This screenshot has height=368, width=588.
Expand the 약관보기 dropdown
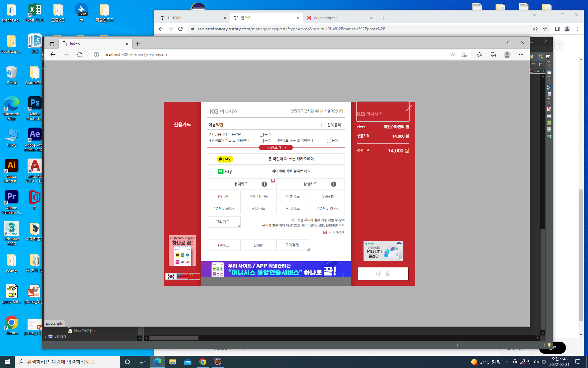pyautogui.click(x=276, y=148)
